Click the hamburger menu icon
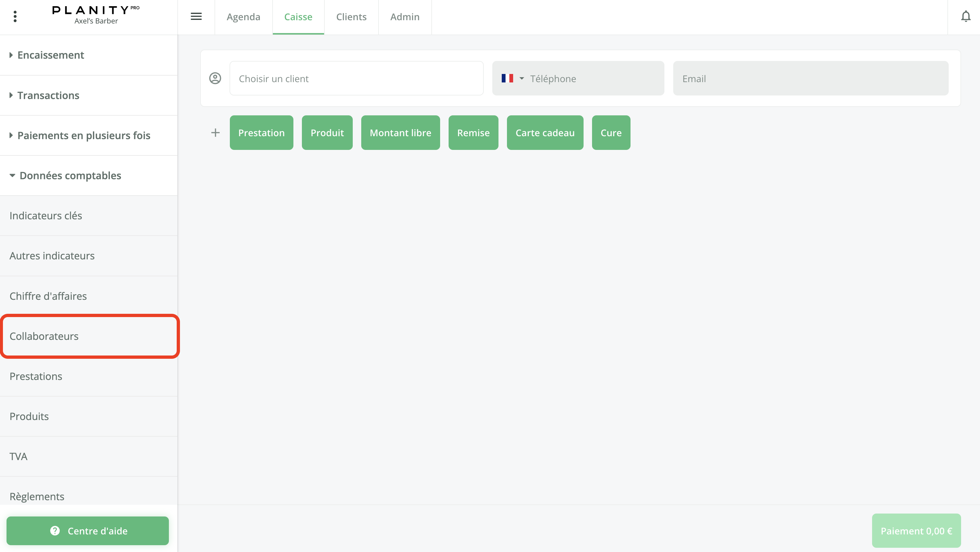This screenshot has height=552, width=980. tap(196, 16)
